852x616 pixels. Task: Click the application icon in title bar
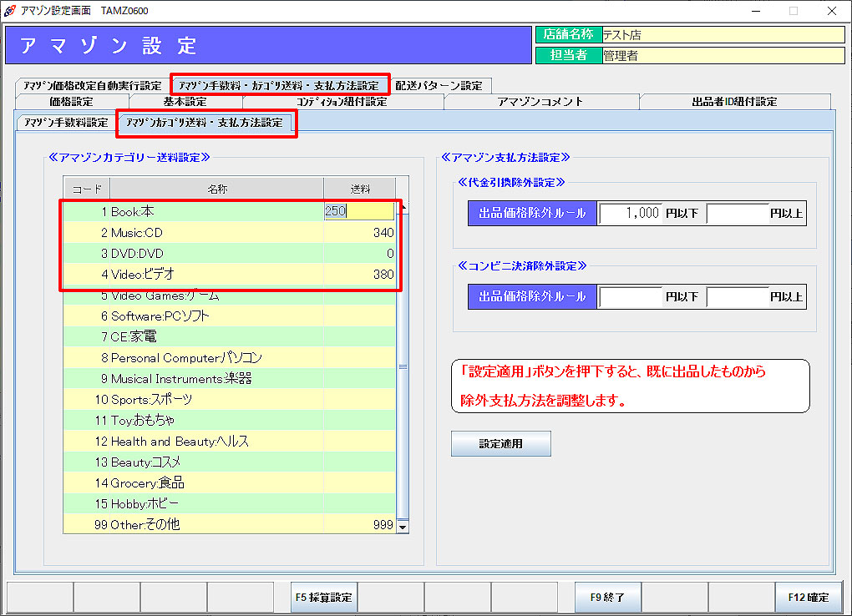tap(10, 11)
